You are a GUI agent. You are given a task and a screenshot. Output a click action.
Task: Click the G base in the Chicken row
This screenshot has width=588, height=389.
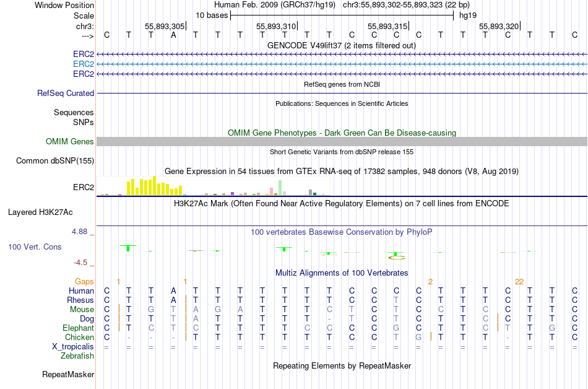[x=418, y=337]
